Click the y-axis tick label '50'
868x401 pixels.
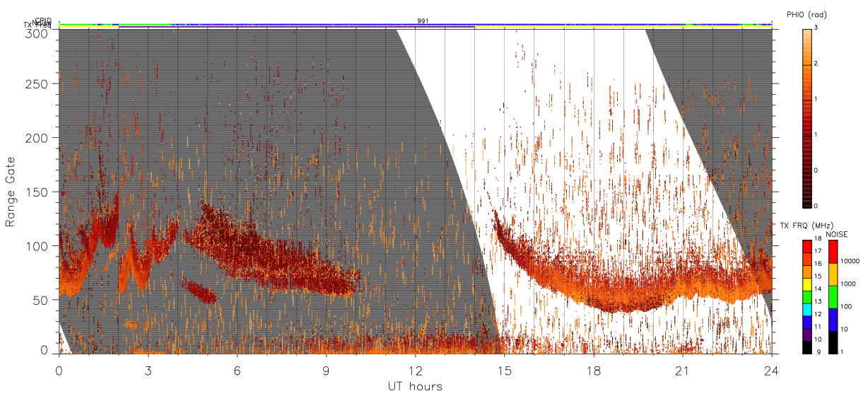point(42,300)
